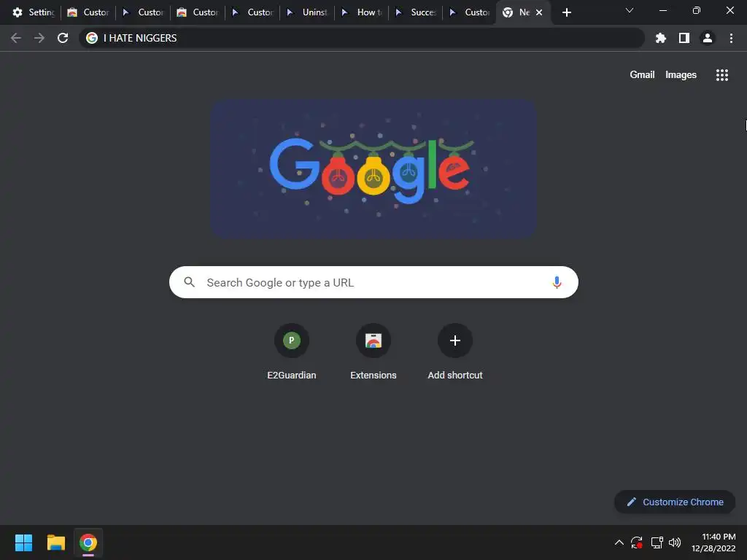Click the magnifier icon in search box
Image resolution: width=747 pixels, height=560 pixels.
click(189, 282)
